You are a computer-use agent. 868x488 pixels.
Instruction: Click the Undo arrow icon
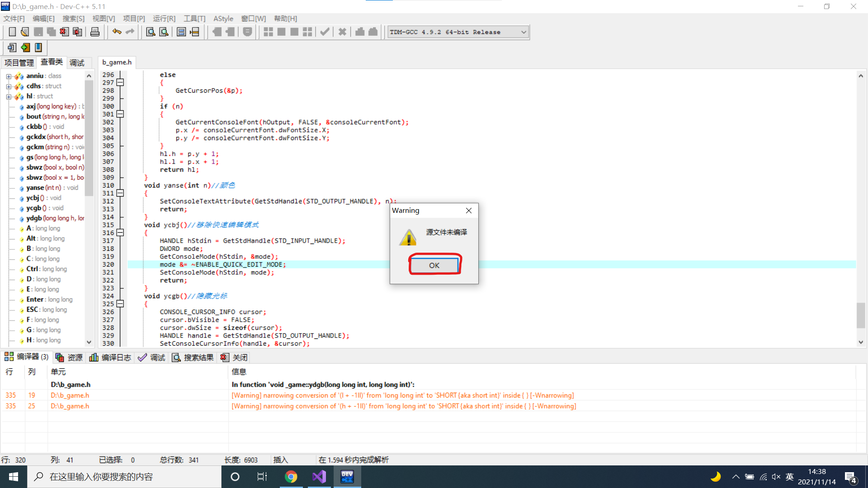(117, 32)
